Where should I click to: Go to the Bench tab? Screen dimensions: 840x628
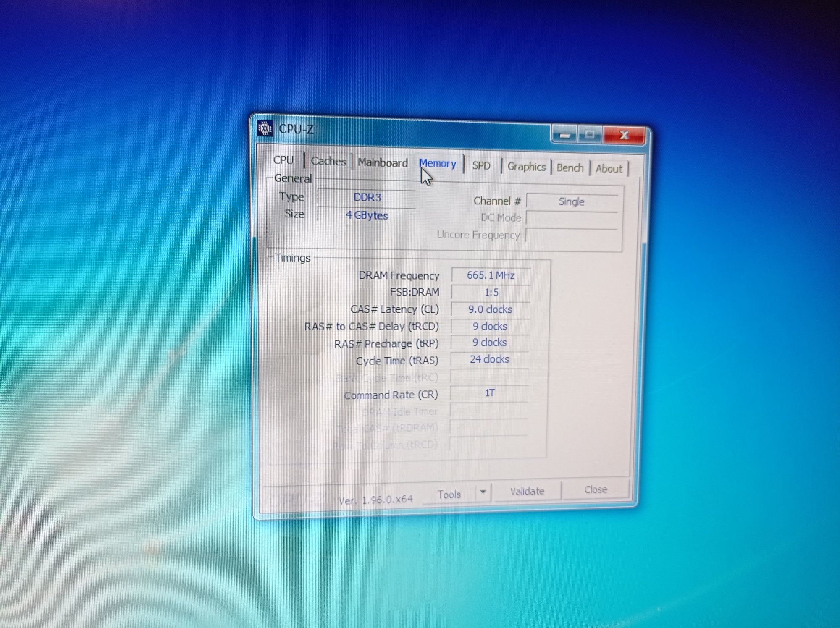point(570,168)
